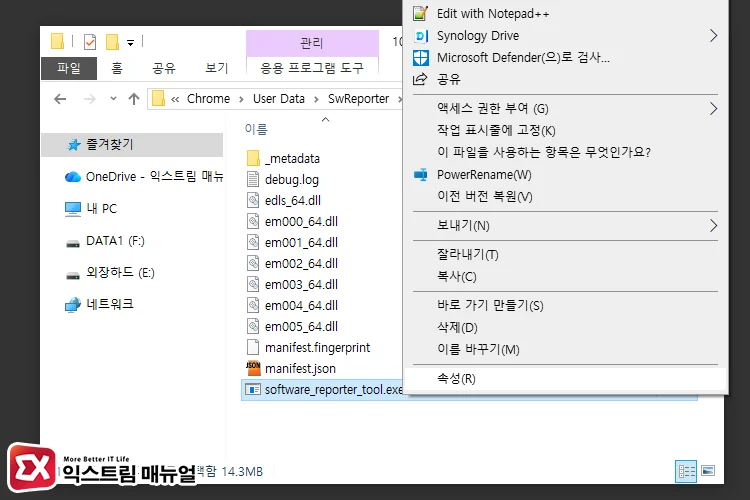The width and height of the screenshot is (750, 500).
Task: Choose 속성(R) from context menu
Action: point(565,379)
